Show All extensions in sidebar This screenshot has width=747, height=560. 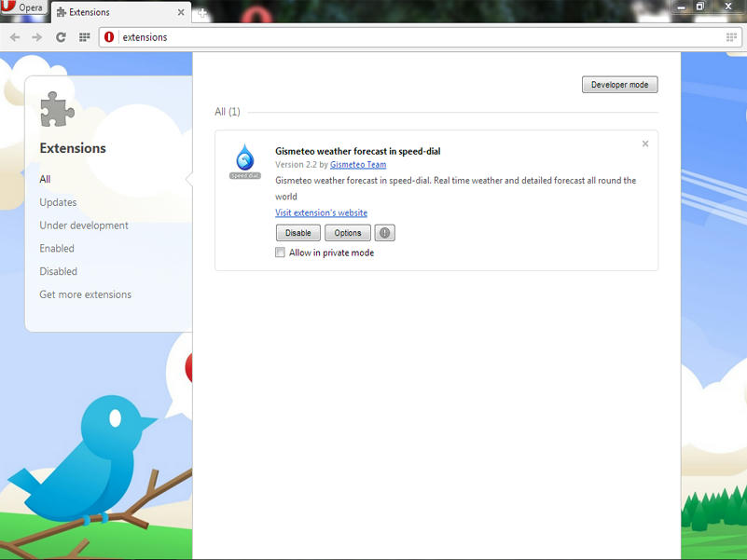pos(45,179)
